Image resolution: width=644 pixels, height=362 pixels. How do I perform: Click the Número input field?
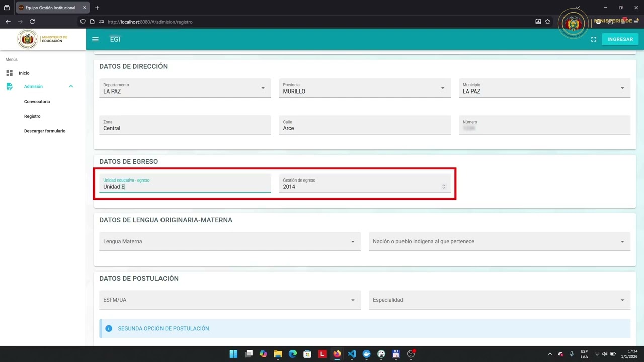pos(544,125)
